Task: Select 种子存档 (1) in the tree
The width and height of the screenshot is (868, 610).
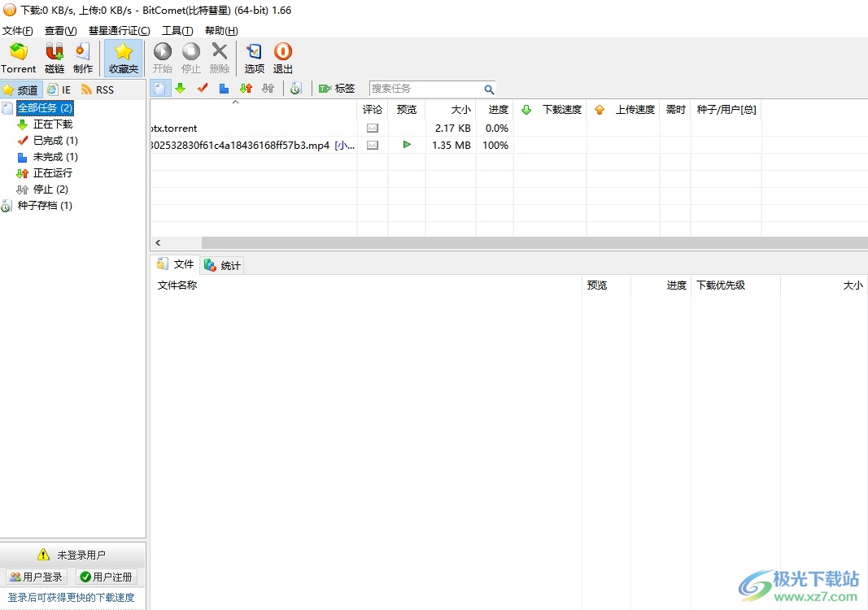Action: [x=44, y=205]
